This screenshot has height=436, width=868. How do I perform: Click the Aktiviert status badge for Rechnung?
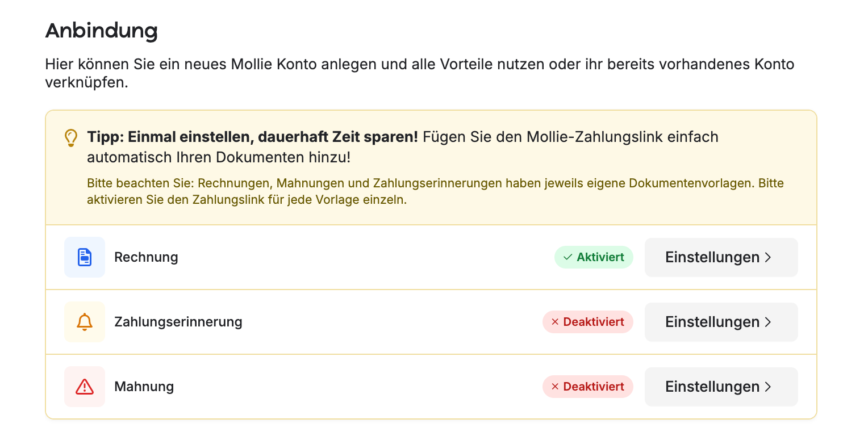594,257
